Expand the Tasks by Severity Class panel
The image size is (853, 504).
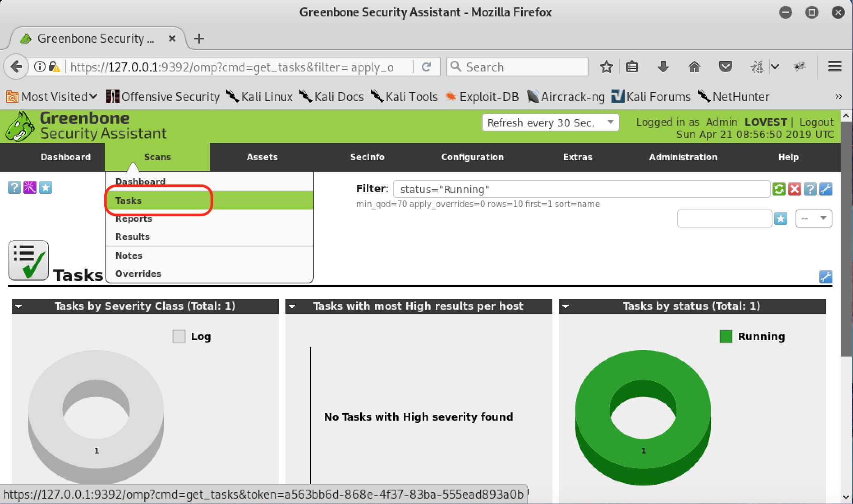point(17,306)
